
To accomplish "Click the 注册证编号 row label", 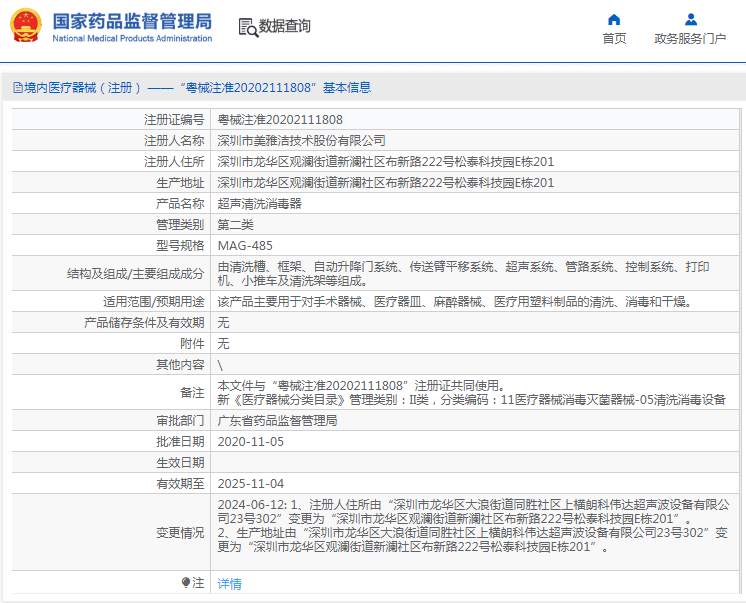I will pyautogui.click(x=174, y=120).
